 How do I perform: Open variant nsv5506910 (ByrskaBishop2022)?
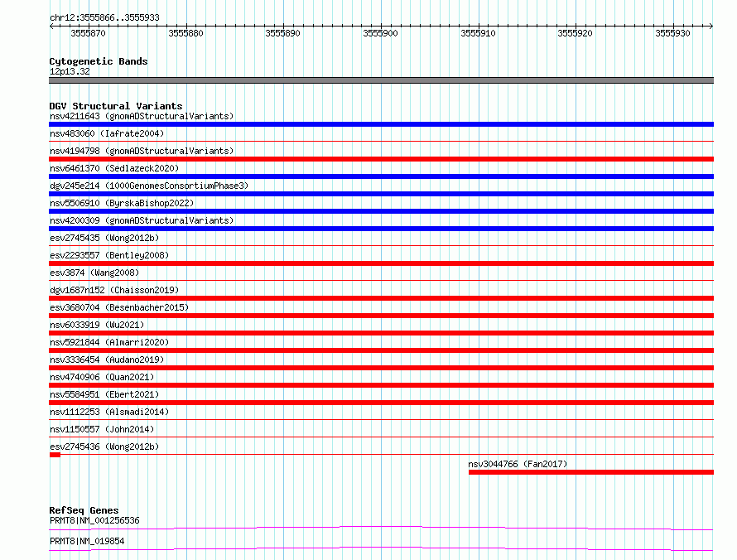tap(122, 203)
